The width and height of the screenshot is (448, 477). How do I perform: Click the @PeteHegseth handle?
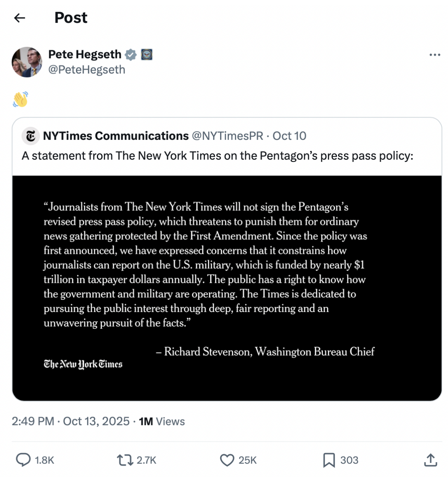pos(87,70)
